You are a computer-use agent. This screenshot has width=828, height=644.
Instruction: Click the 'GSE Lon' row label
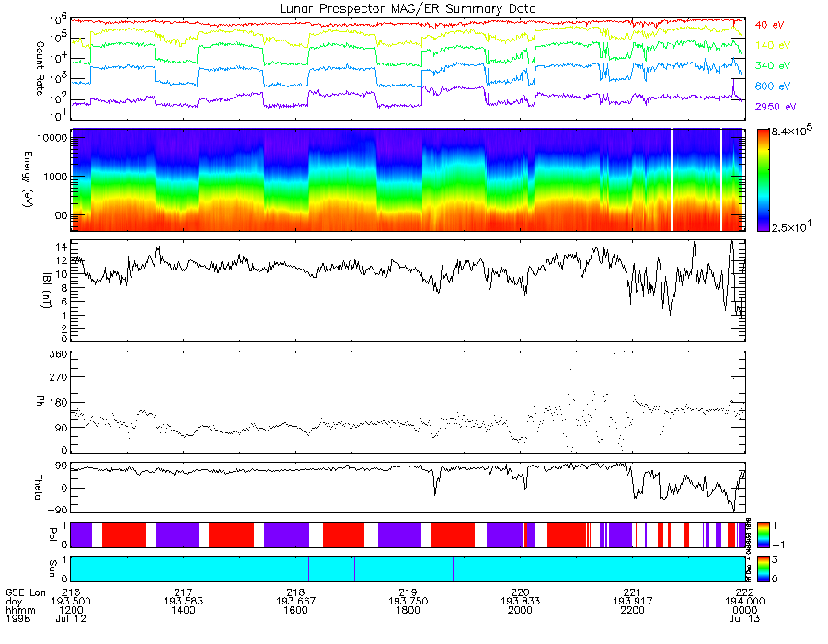[x=26, y=592]
